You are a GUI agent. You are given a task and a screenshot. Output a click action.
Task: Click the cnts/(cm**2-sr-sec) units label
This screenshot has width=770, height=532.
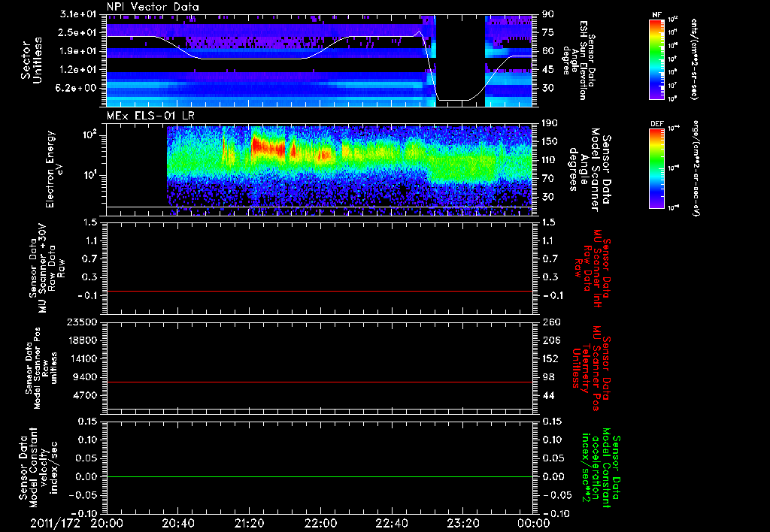click(694, 59)
